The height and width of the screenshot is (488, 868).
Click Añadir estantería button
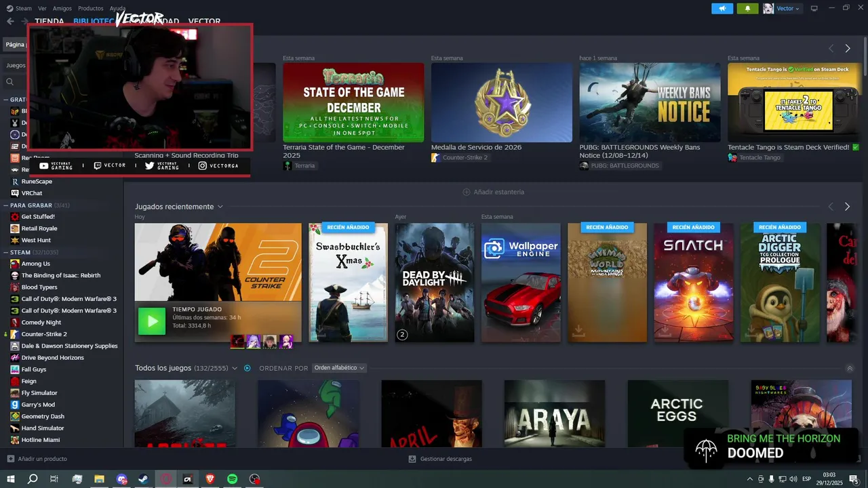[x=494, y=192]
